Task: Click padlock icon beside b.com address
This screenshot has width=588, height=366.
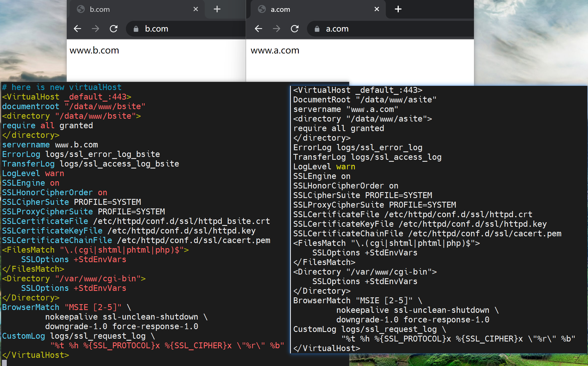Action: [x=136, y=29]
